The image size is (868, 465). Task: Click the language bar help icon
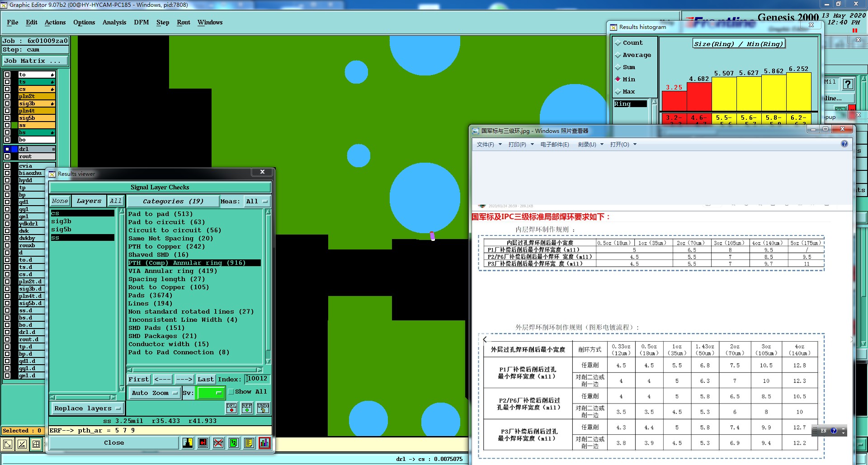coord(834,431)
